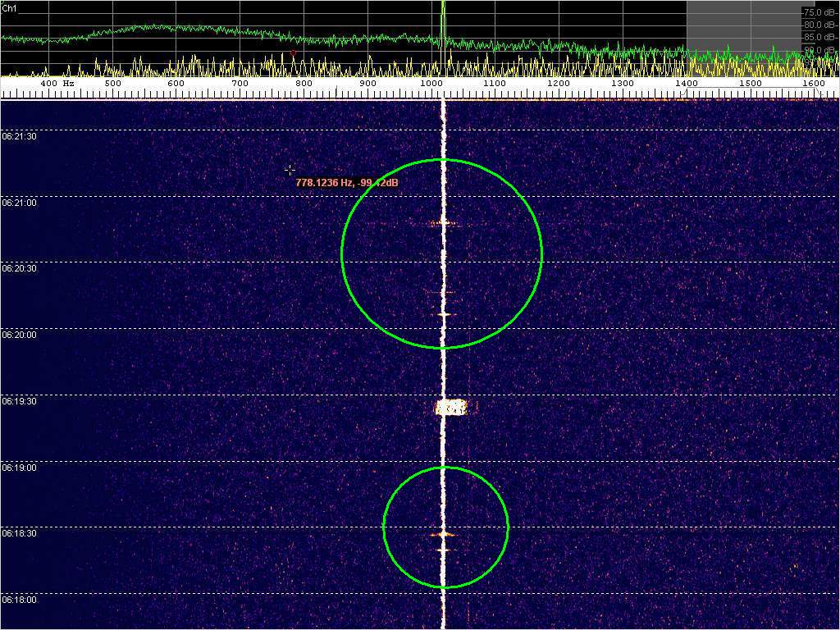Viewport: 840px width, 630px height.
Task: Select the 06:19:30 time label
Action: [x=19, y=402]
